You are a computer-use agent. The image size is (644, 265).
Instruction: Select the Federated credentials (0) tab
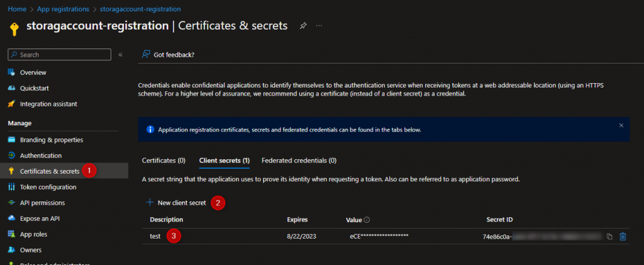[299, 161]
